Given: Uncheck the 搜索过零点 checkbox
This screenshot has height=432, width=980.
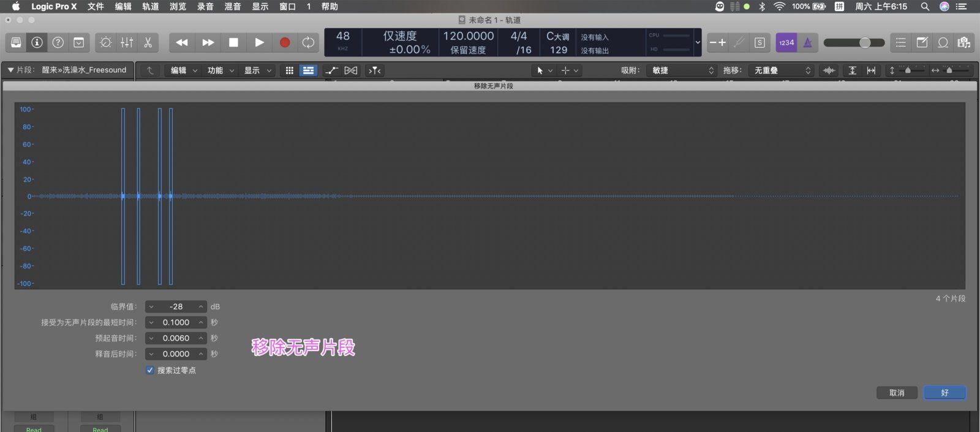Looking at the screenshot, I should click(150, 370).
